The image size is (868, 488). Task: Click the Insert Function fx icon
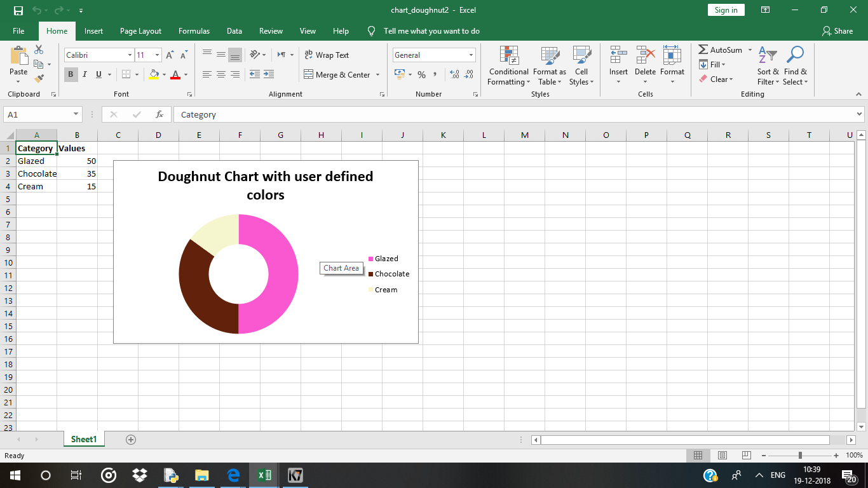pos(159,114)
